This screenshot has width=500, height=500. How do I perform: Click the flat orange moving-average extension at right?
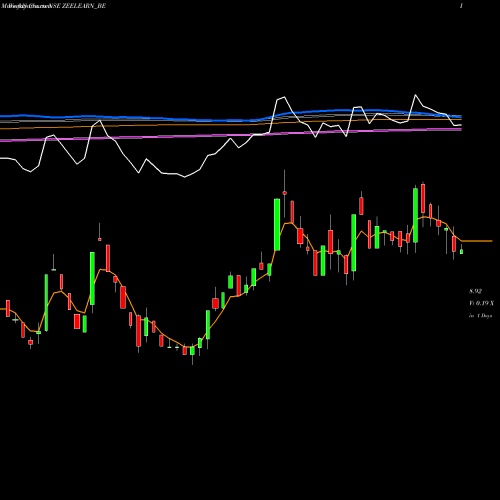point(477,241)
